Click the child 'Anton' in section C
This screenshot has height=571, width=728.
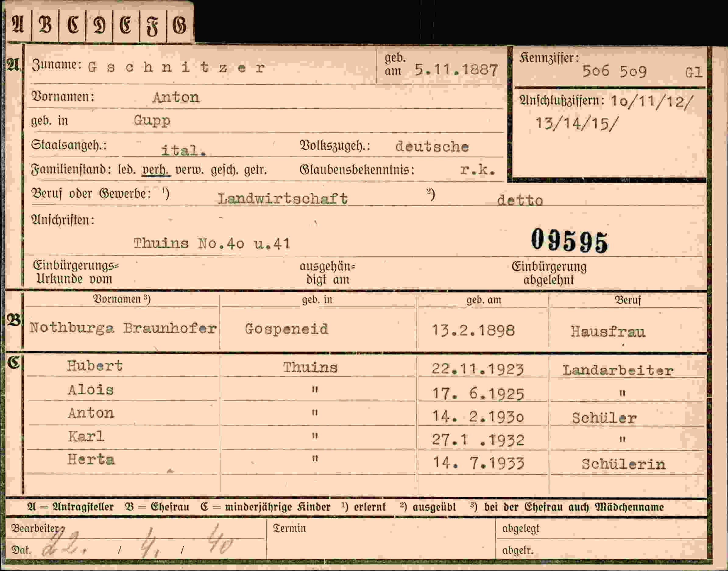[x=91, y=413]
